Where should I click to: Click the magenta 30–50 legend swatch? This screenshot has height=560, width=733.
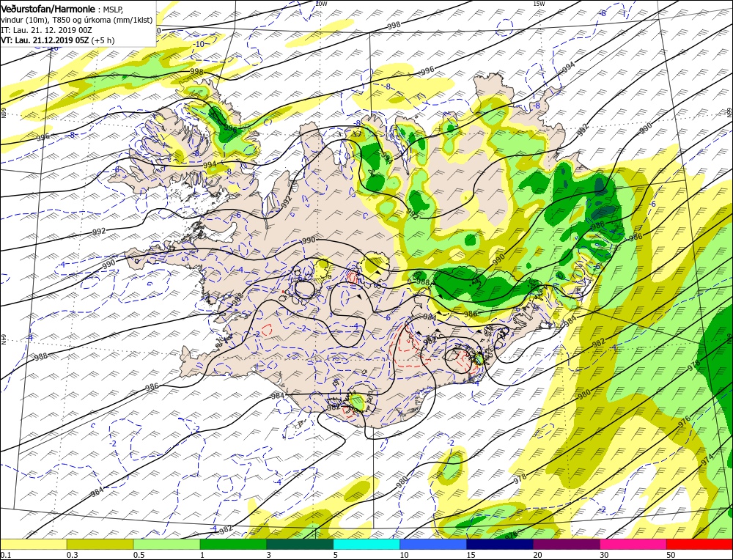(x=633, y=544)
